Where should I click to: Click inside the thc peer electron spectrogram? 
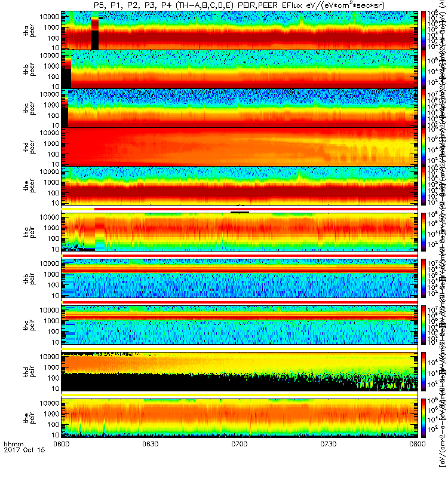click(240, 108)
